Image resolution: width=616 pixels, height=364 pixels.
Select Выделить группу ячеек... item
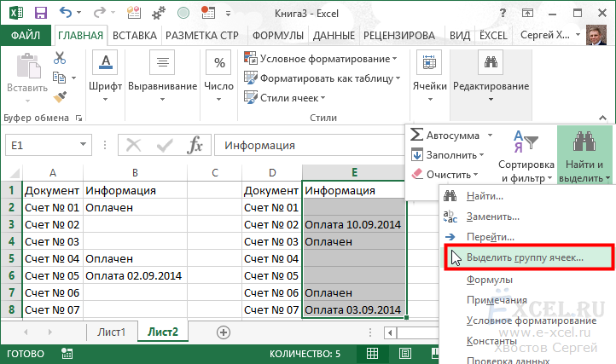pos(529,257)
